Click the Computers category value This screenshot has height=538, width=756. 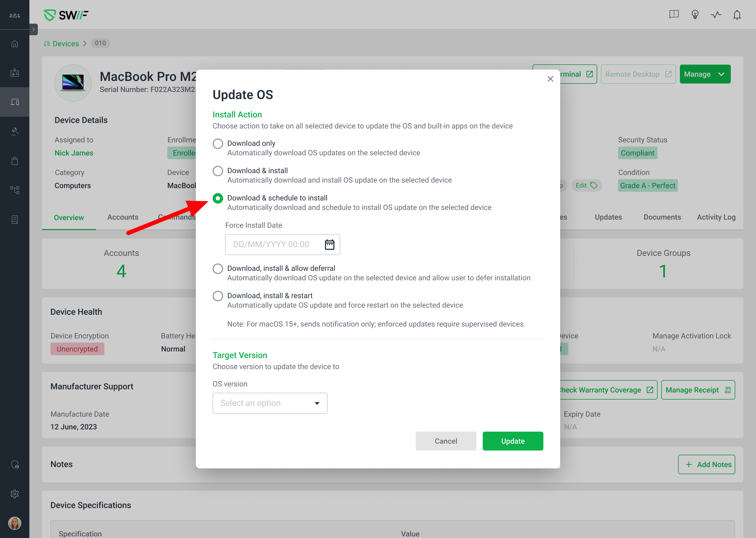tap(72, 185)
